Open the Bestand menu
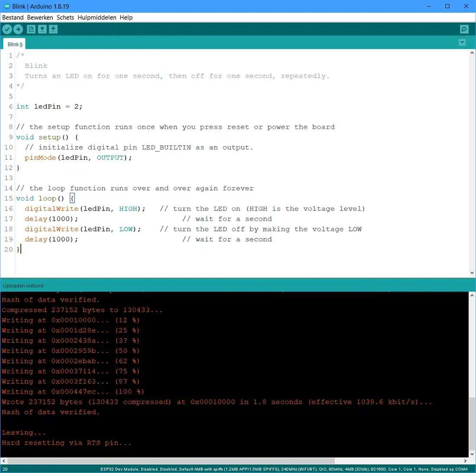This screenshot has height=473, width=476. [x=13, y=18]
